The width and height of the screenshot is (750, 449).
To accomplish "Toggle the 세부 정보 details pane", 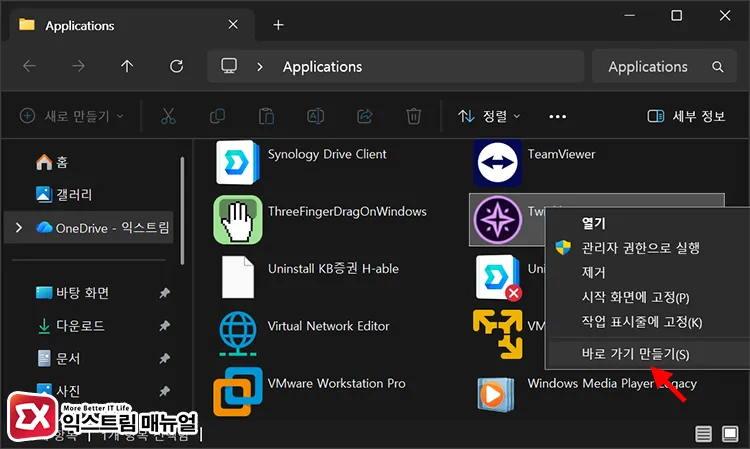I will 686,116.
